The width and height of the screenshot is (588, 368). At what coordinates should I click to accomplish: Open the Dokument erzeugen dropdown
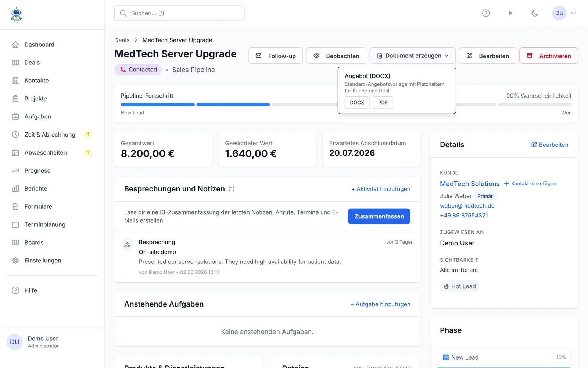[x=413, y=56]
